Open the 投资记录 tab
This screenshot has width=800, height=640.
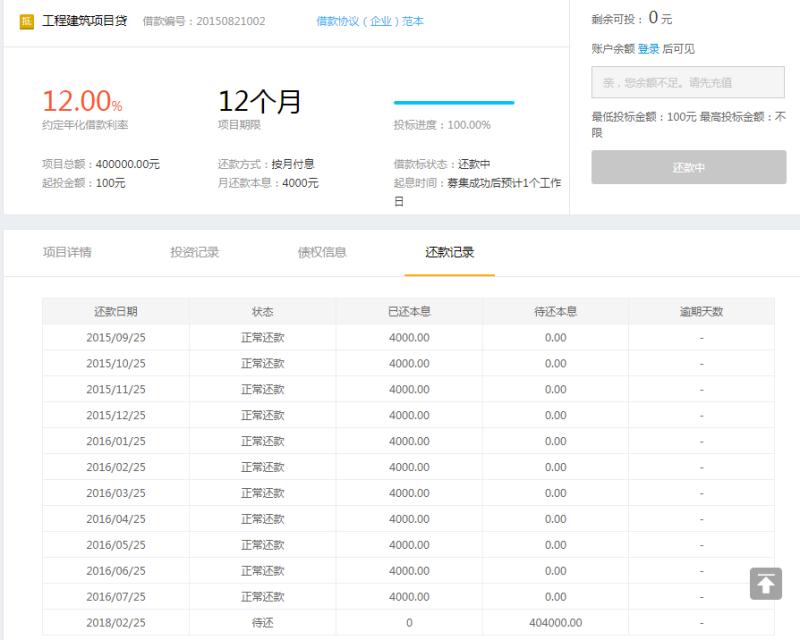[x=194, y=252]
